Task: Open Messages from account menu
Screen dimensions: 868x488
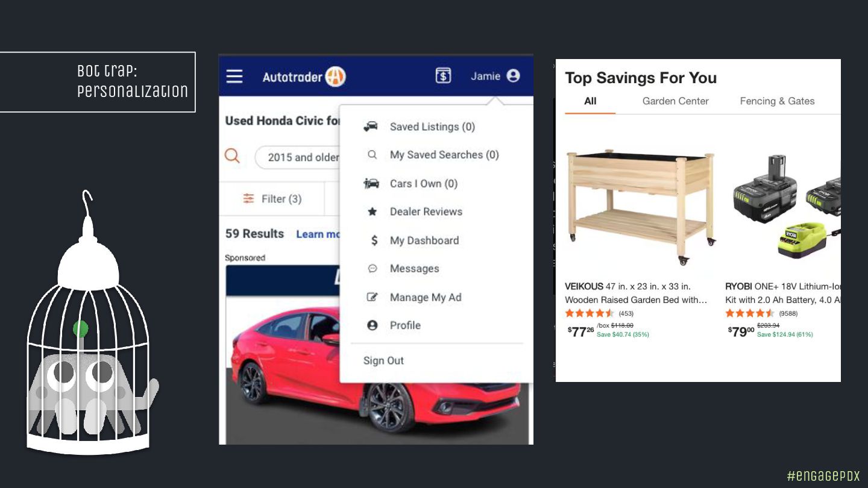Action: tap(403, 269)
